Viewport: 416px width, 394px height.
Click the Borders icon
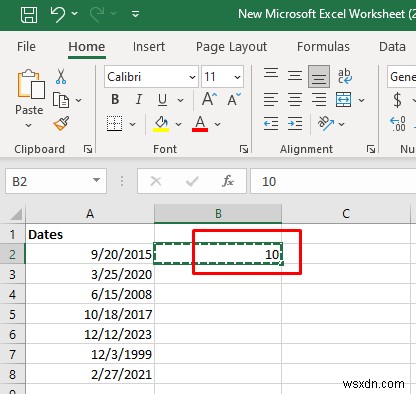(x=114, y=124)
